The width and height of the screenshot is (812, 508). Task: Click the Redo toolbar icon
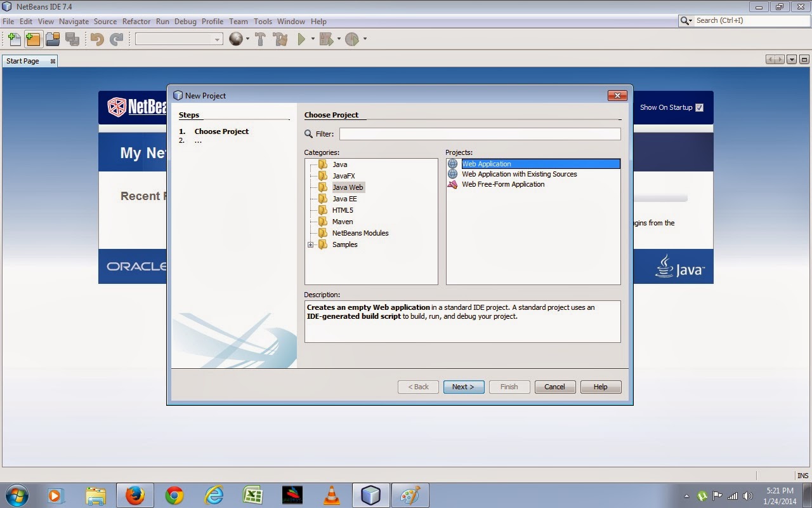116,39
